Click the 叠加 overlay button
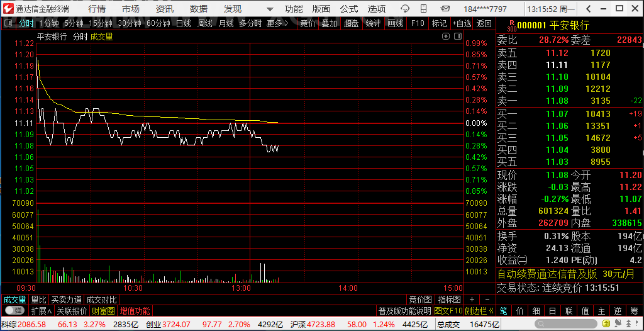The image size is (644, 331). pyautogui.click(x=330, y=23)
